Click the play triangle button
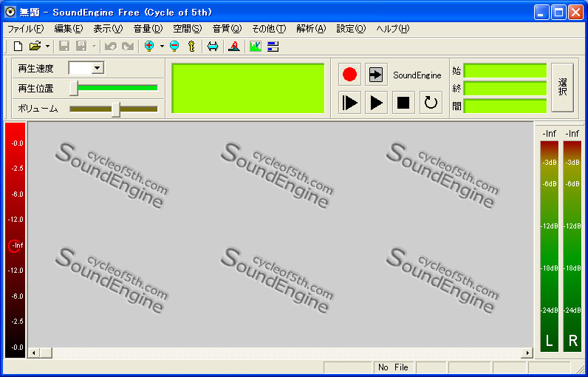The height and width of the screenshot is (377, 588). tap(376, 102)
